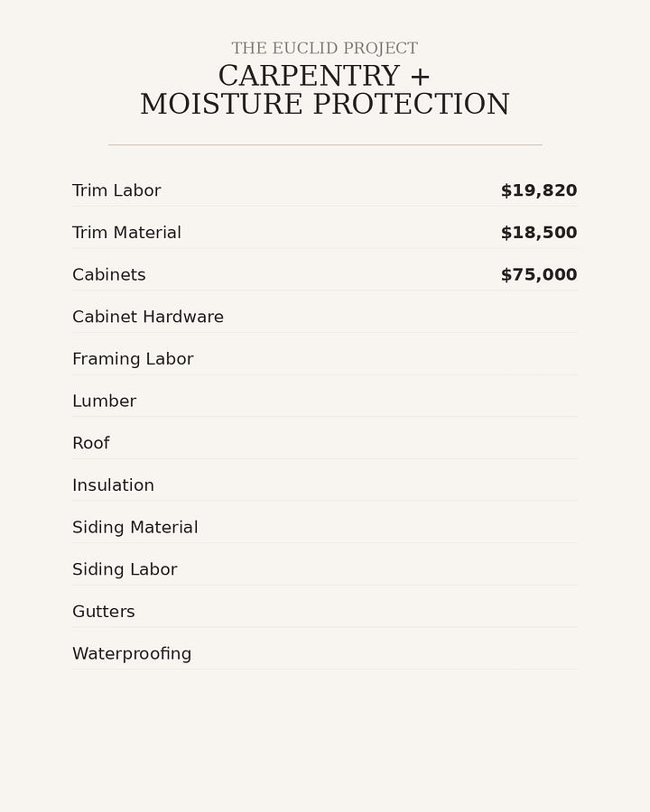Click the Moisture Protection heading line
Screen dimensions: 650x812
tap(324, 104)
